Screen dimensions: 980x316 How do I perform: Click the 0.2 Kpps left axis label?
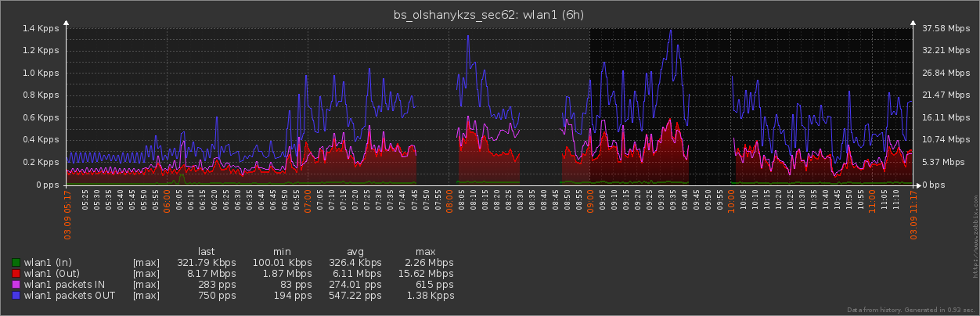[41, 162]
